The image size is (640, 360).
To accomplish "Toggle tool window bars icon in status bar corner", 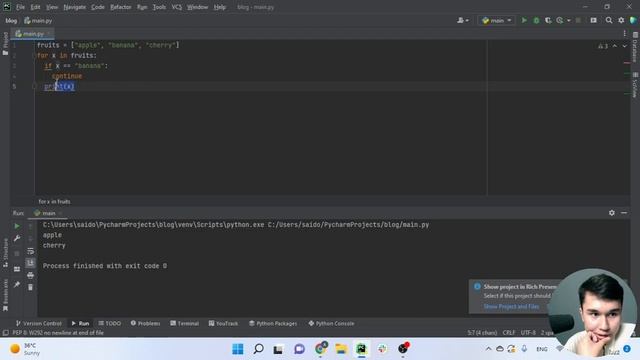I will (x=5, y=333).
